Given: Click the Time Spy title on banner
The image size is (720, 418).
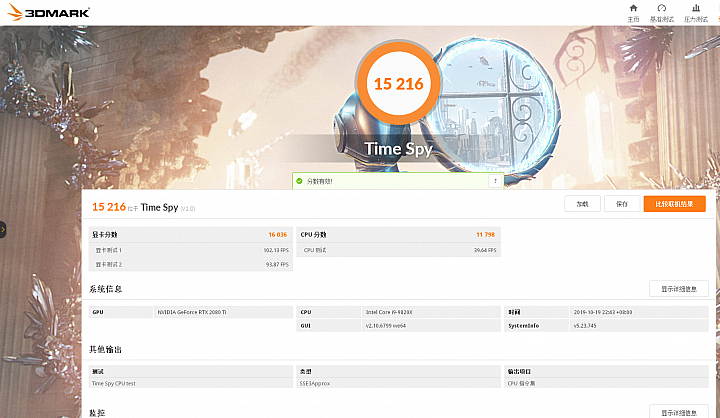Looking at the screenshot, I should tap(399, 149).
